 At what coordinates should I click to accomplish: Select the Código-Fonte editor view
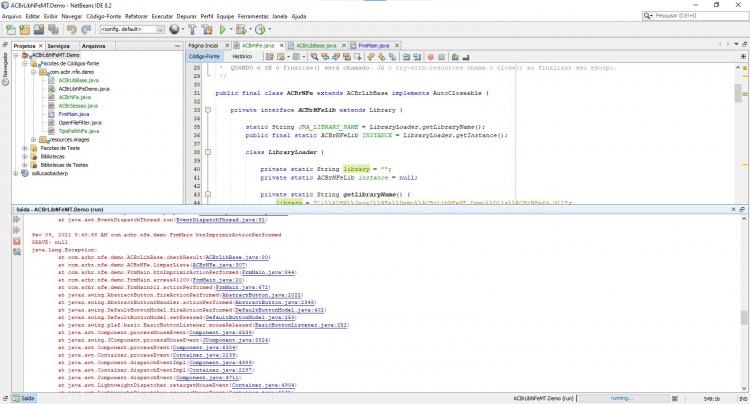point(204,56)
